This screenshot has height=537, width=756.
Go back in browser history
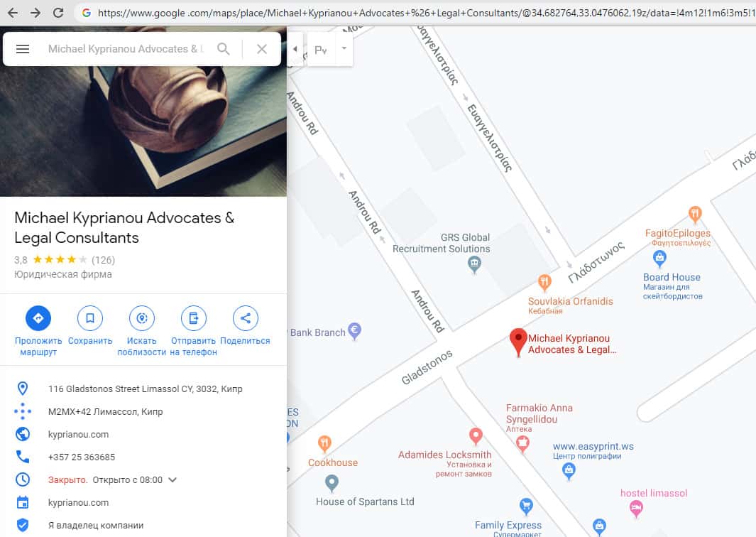[x=13, y=13]
